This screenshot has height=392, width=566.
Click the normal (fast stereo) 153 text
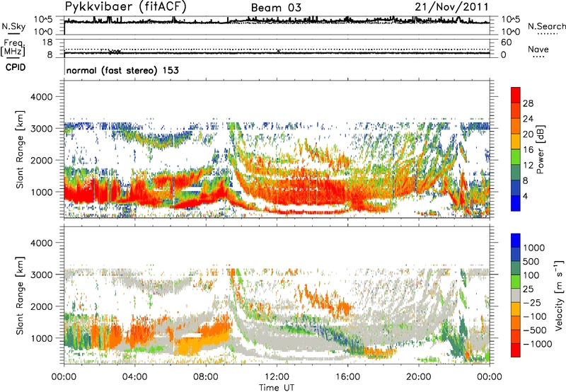coord(122,70)
